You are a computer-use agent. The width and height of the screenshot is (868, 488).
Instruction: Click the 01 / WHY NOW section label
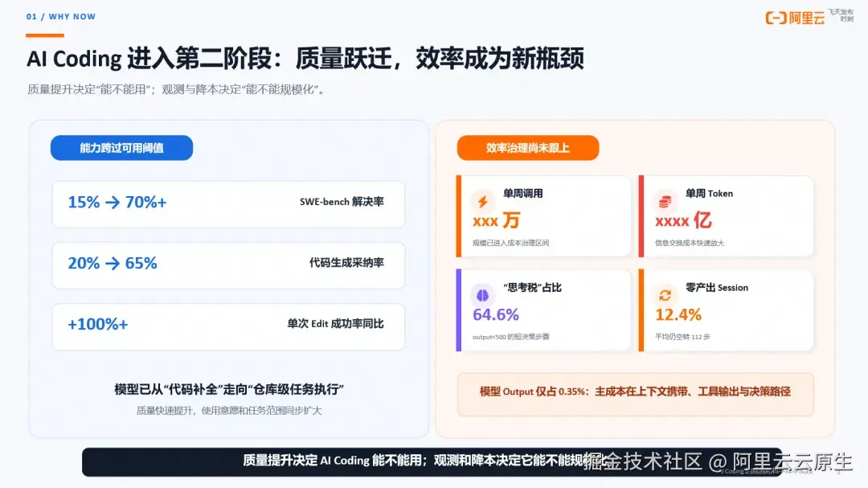(x=61, y=17)
